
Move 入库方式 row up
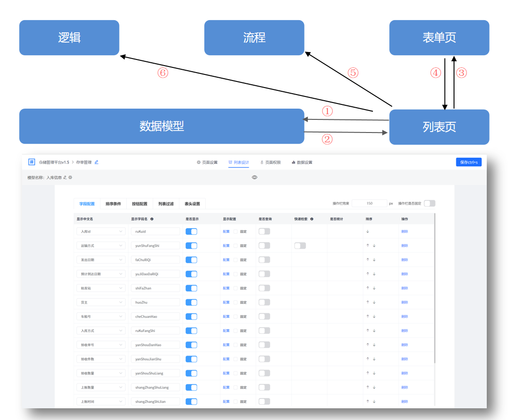point(368,331)
